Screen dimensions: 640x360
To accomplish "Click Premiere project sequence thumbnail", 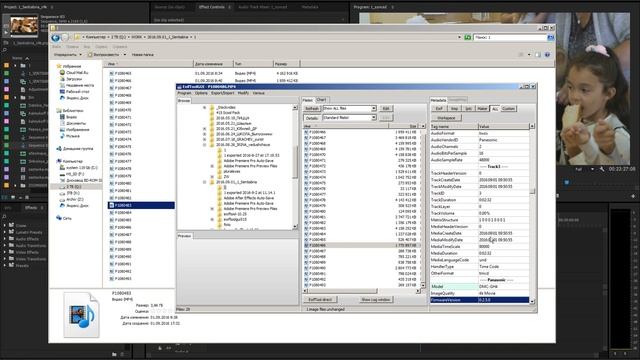I will tap(24, 25).
